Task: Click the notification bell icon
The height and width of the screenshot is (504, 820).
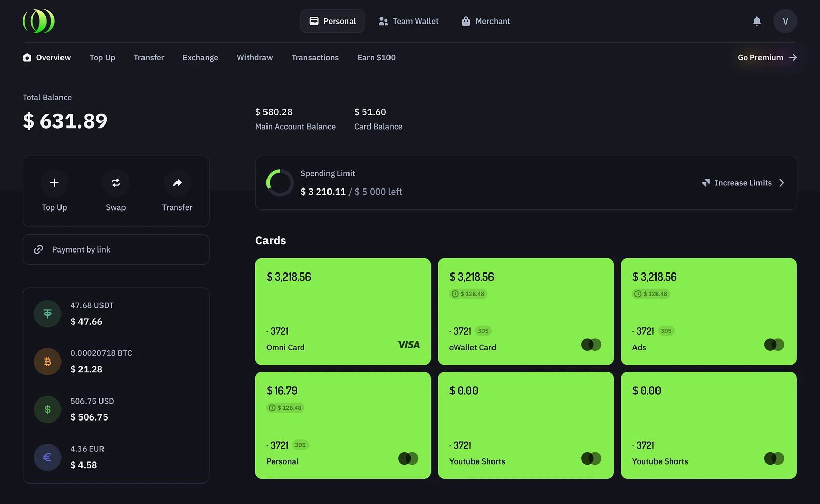Action: click(756, 21)
